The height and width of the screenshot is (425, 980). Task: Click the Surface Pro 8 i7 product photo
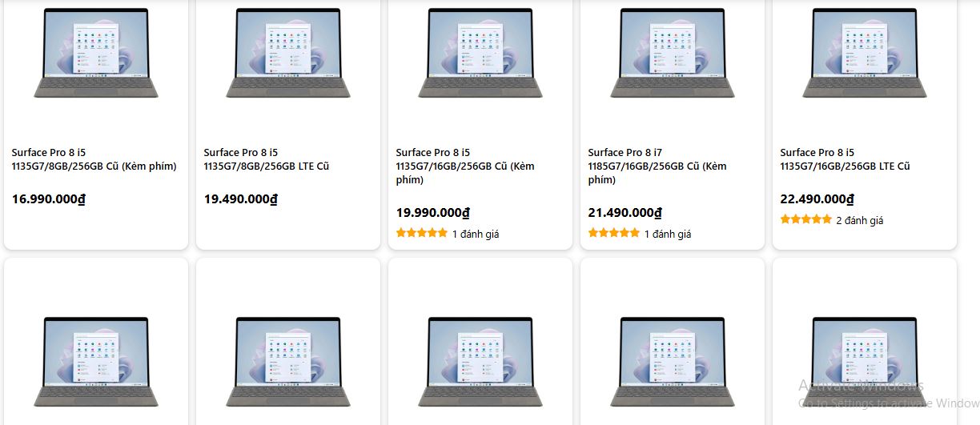[673, 53]
